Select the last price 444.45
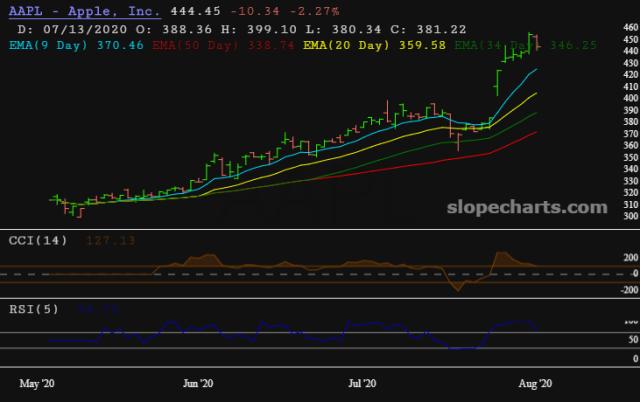 pos(196,11)
